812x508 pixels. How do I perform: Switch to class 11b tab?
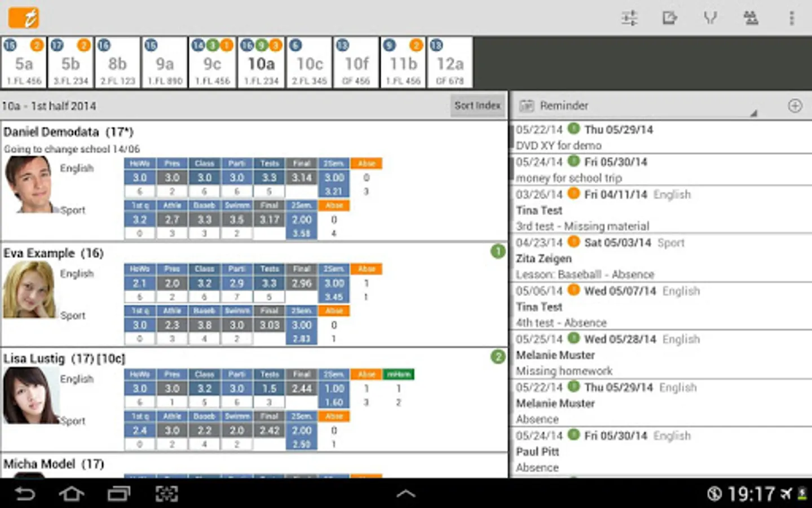click(403, 63)
